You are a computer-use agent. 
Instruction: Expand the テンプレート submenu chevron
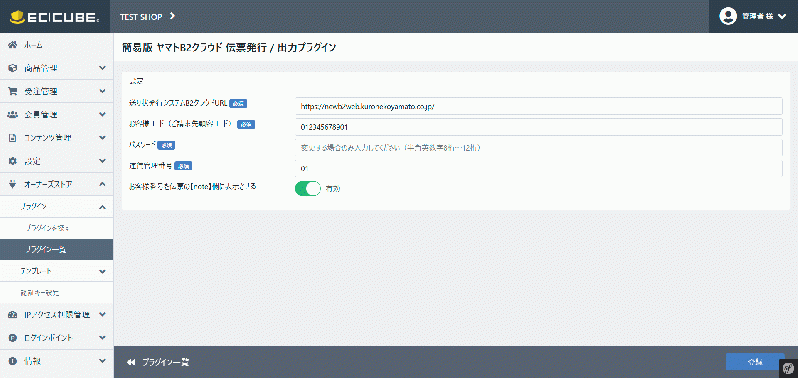102,271
